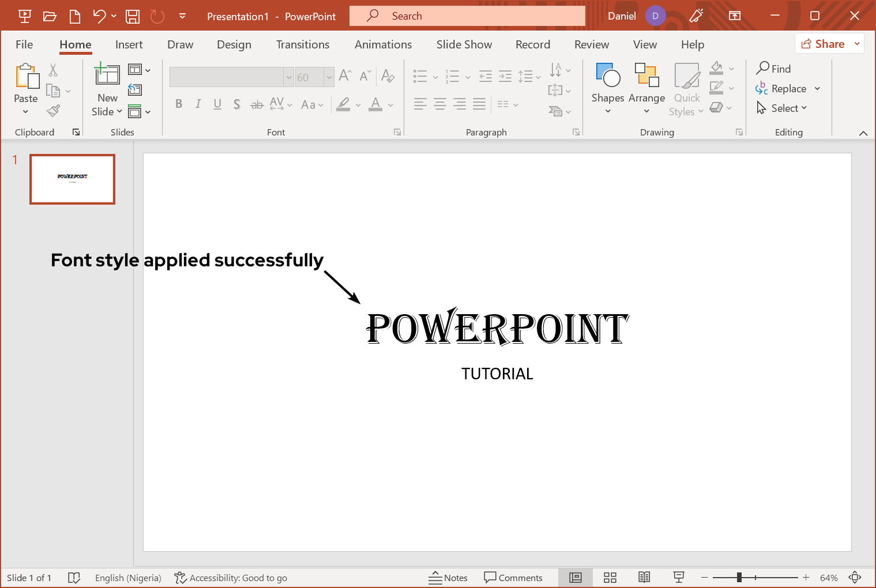The image size is (876, 588).
Task: Switch to the Insert tab
Action: [129, 44]
